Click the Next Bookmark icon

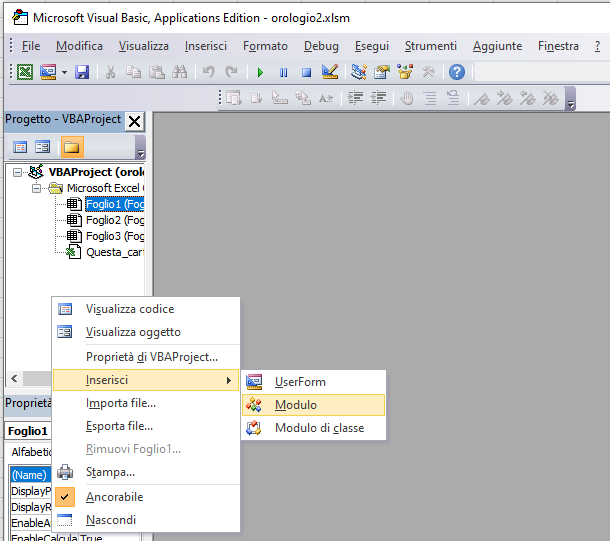(x=505, y=98)
